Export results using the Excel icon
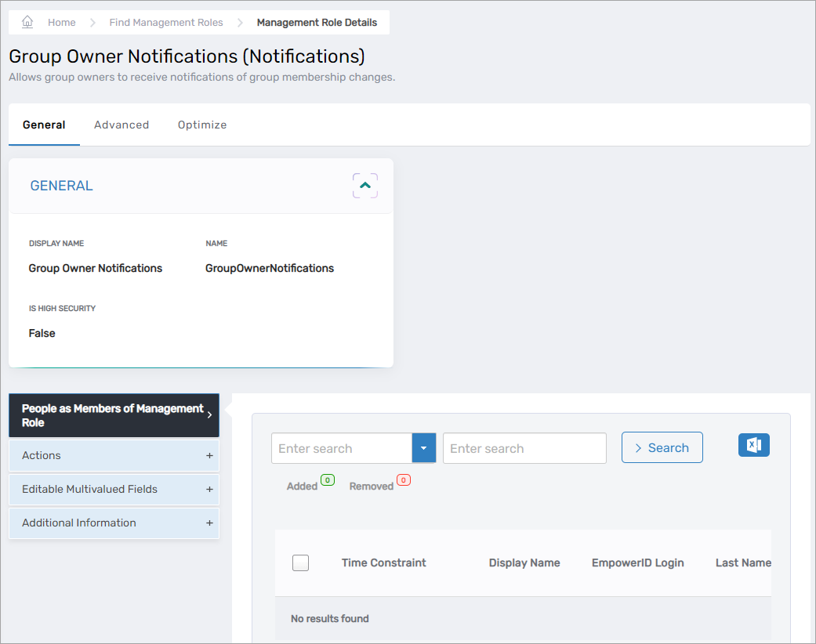 coord(753,445)
